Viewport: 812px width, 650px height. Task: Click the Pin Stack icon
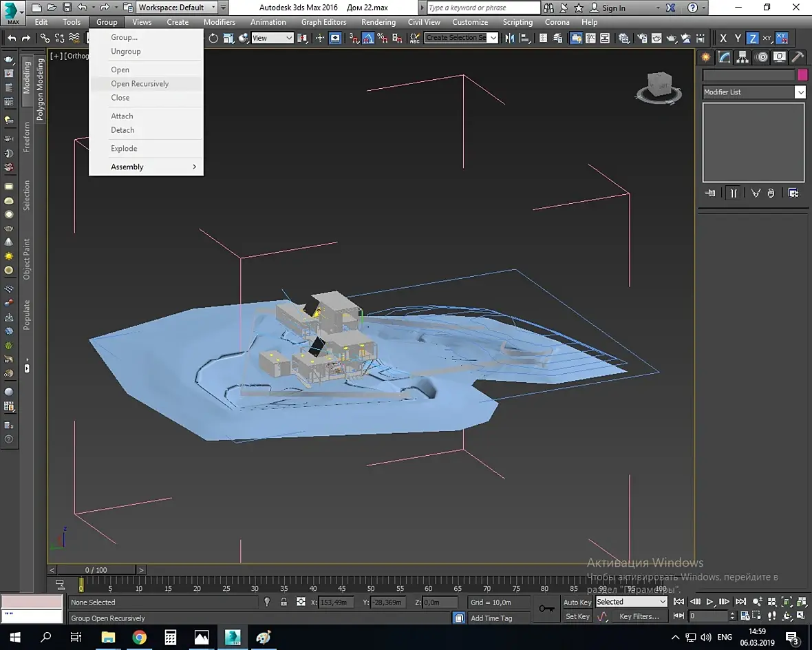(710, 193)
